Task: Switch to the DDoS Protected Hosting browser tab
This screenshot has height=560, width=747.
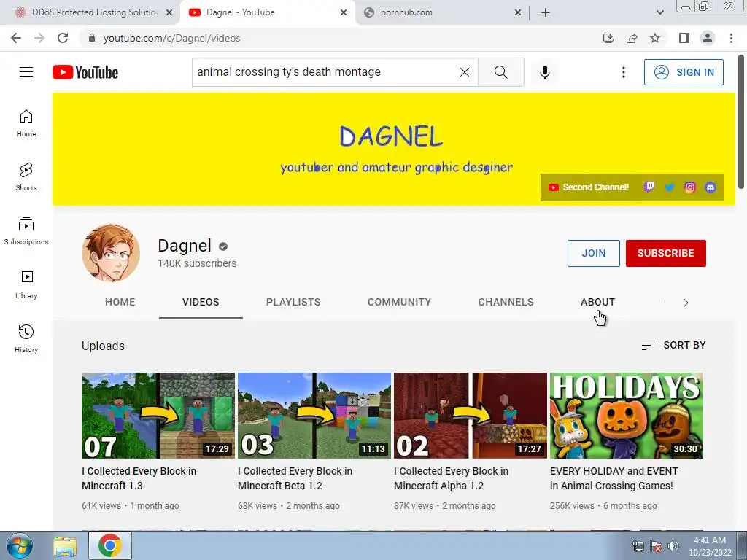Action: [89, 12]
